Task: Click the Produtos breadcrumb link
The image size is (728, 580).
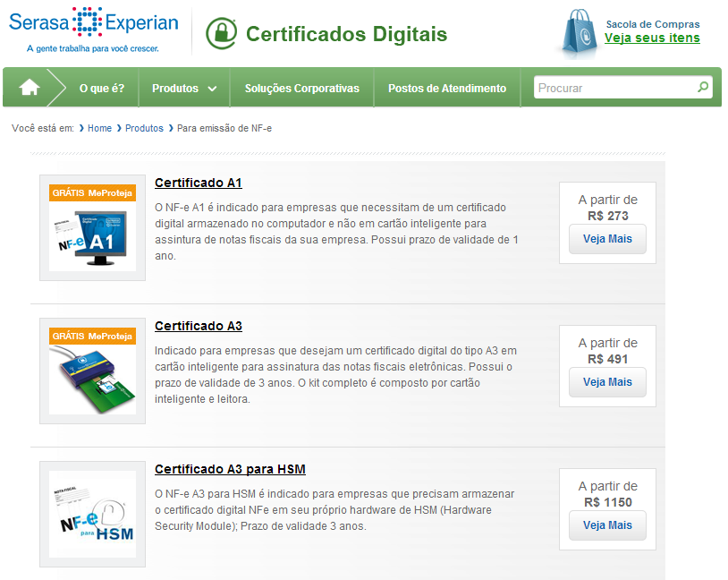Action: (x=144, y=128)
